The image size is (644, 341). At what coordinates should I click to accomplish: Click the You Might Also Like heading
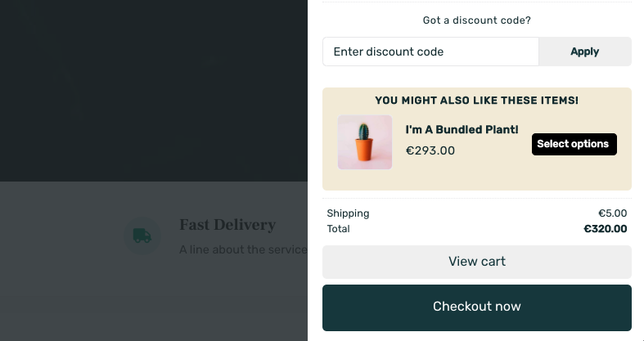point(477,101)
